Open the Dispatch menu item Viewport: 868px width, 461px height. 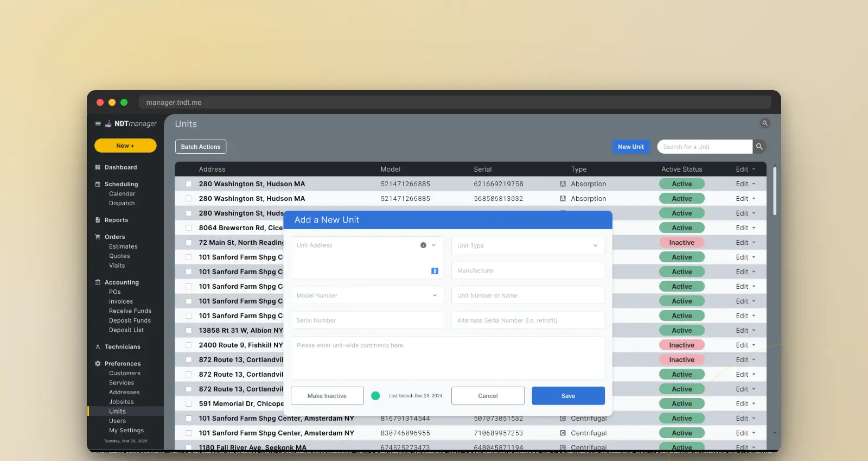(122, 204)
